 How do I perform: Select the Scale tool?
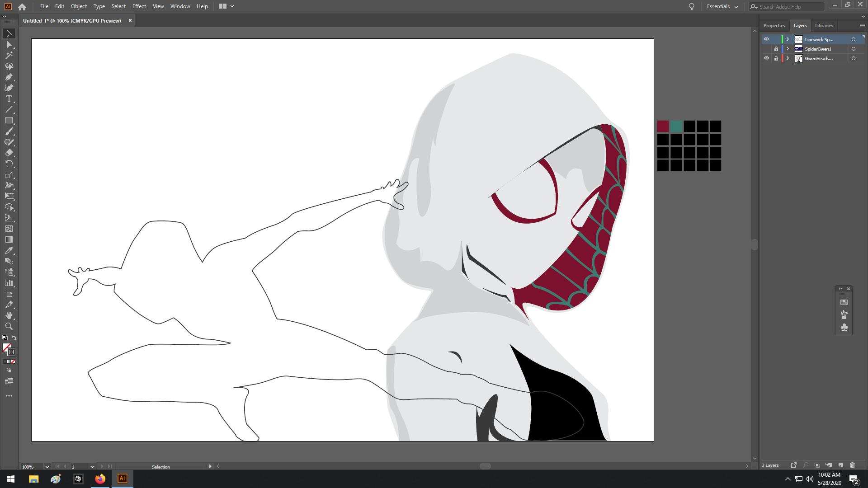9,175
